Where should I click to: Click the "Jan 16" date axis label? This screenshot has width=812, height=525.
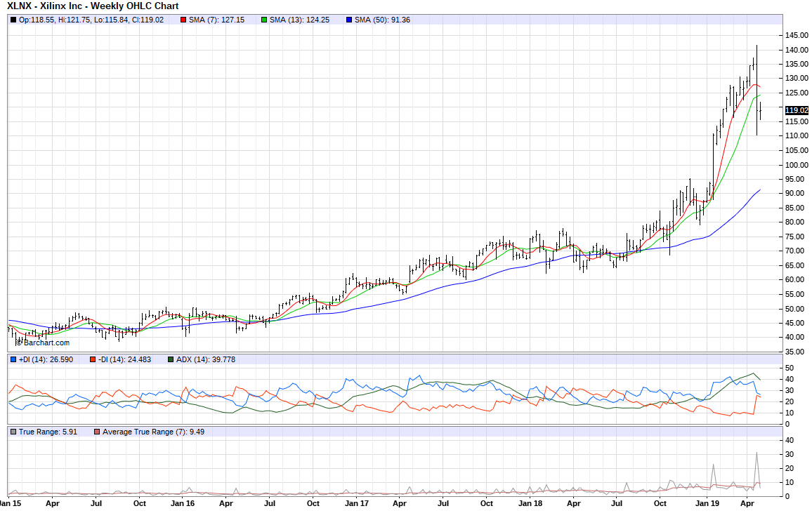pos(183,503)
